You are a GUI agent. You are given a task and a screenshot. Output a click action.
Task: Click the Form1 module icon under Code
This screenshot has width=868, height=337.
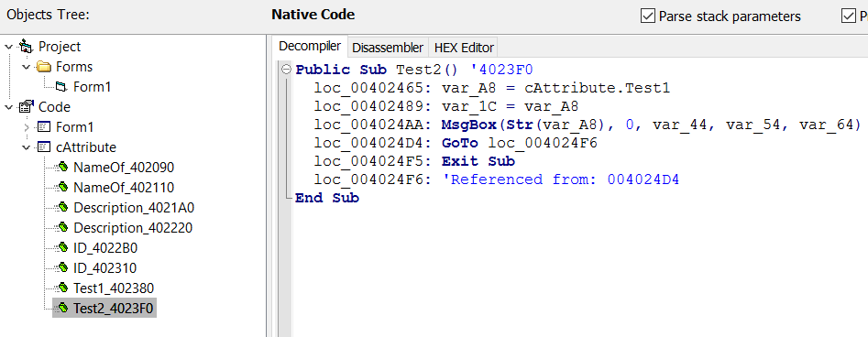44,127
